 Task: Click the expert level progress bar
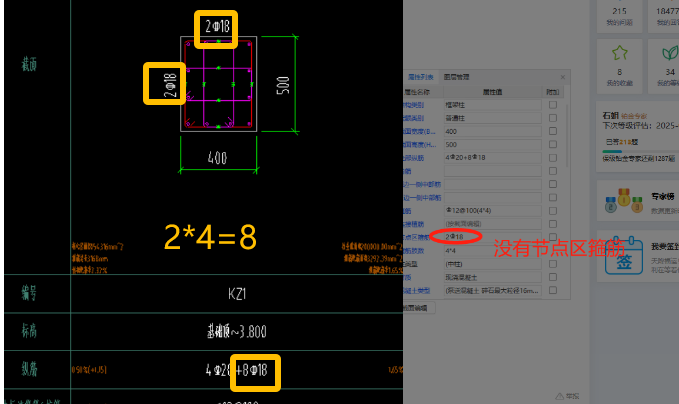(640, 152)
